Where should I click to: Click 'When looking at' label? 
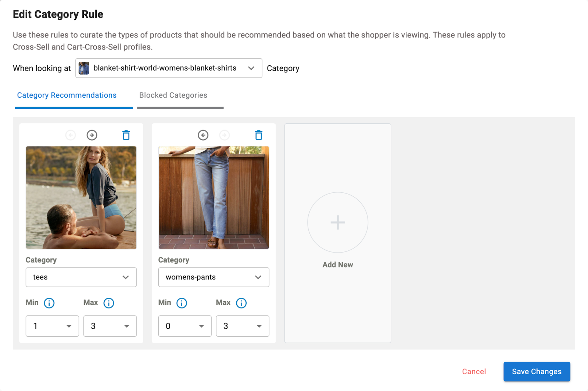tap(42, 68)
